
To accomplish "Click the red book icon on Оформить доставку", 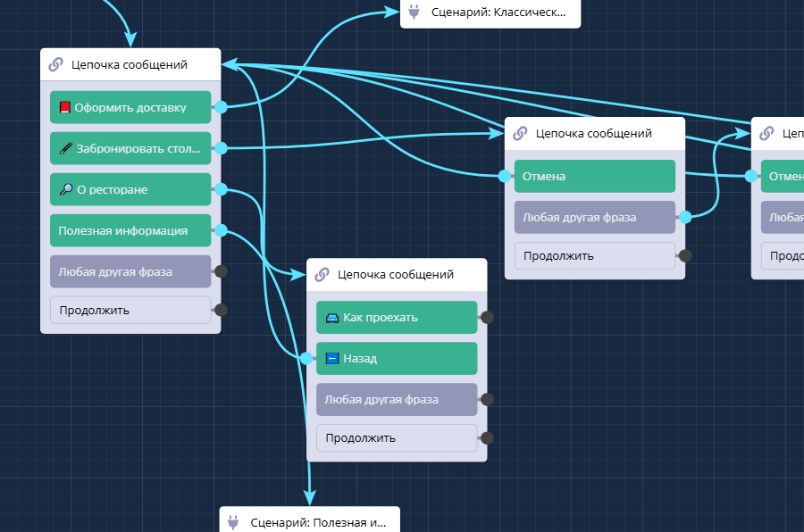I will (x=64, y=107).
